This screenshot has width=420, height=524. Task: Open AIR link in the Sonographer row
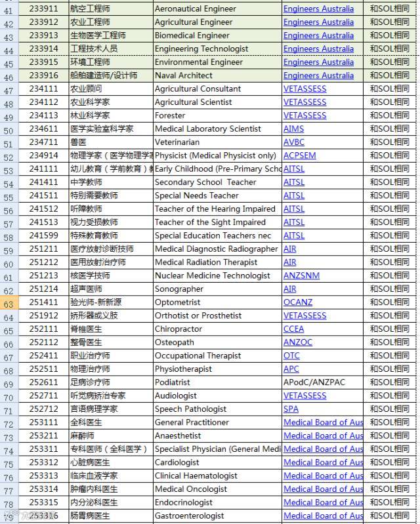coord(289,289)
